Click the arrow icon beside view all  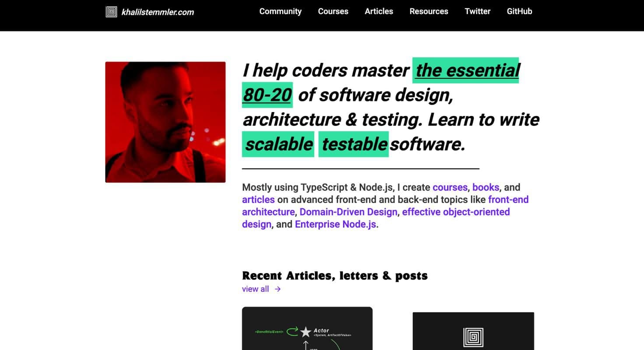pos(278,289)
